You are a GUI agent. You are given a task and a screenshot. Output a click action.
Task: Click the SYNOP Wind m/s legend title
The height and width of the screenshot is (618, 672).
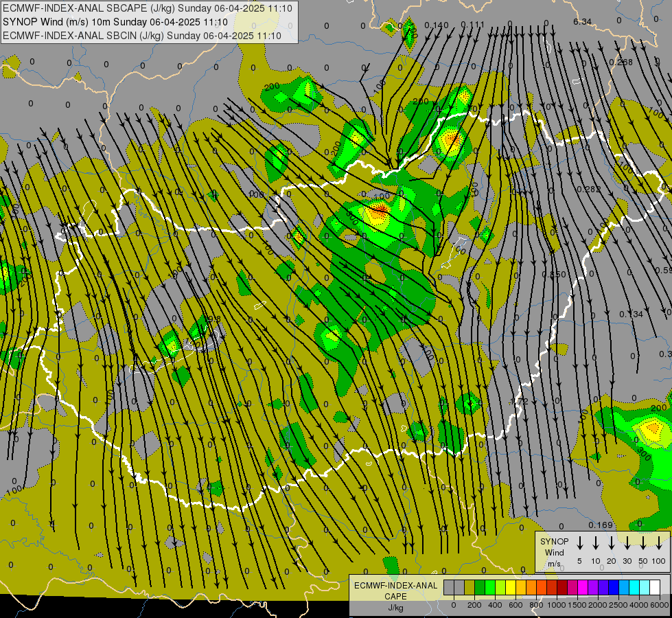click(x=554, y=552)
